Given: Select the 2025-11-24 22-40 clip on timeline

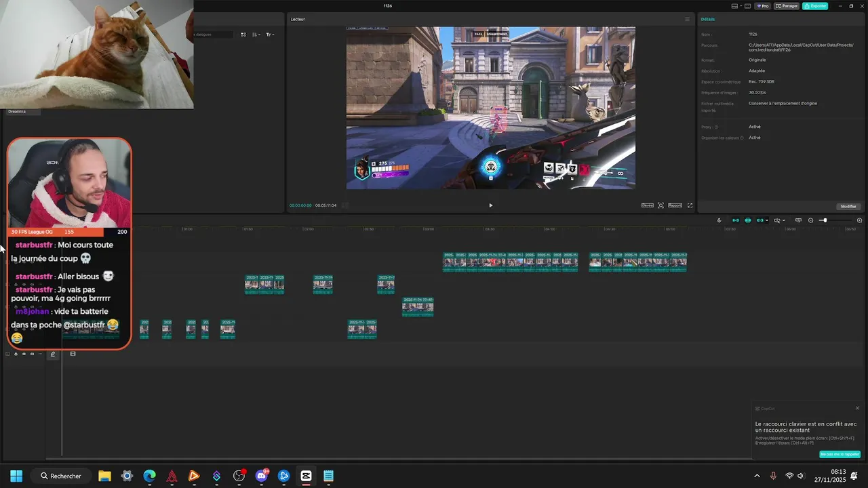Looking at the screenshot, I should [418, 307].
